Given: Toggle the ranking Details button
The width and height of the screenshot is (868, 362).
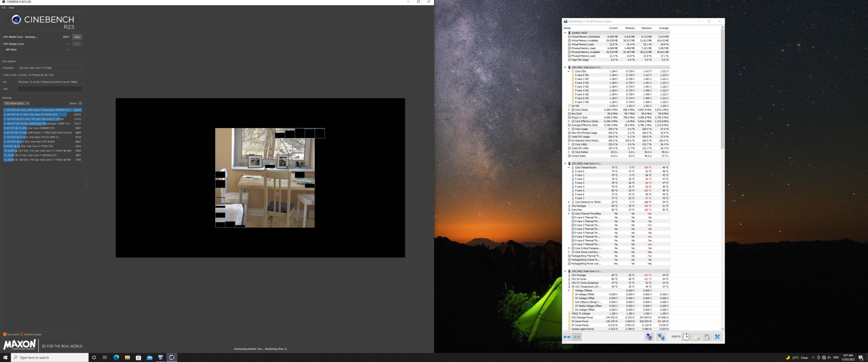Looking at the screenshot, I should pos(80,103).
